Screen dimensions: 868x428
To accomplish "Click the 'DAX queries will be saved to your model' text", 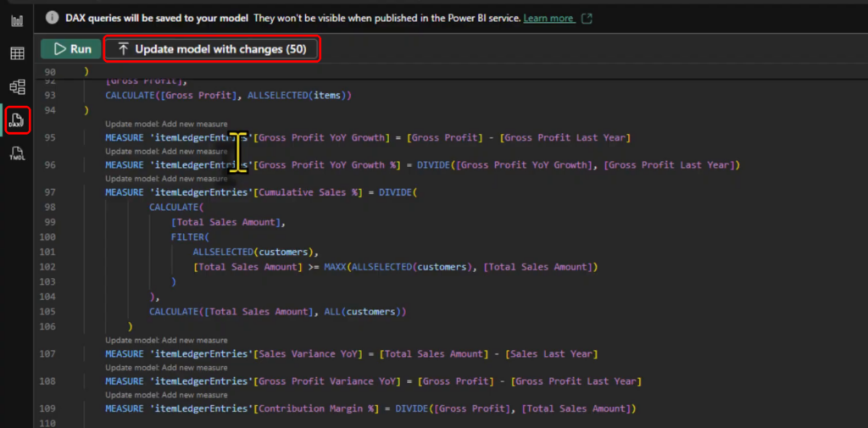I will pos(157,19).
